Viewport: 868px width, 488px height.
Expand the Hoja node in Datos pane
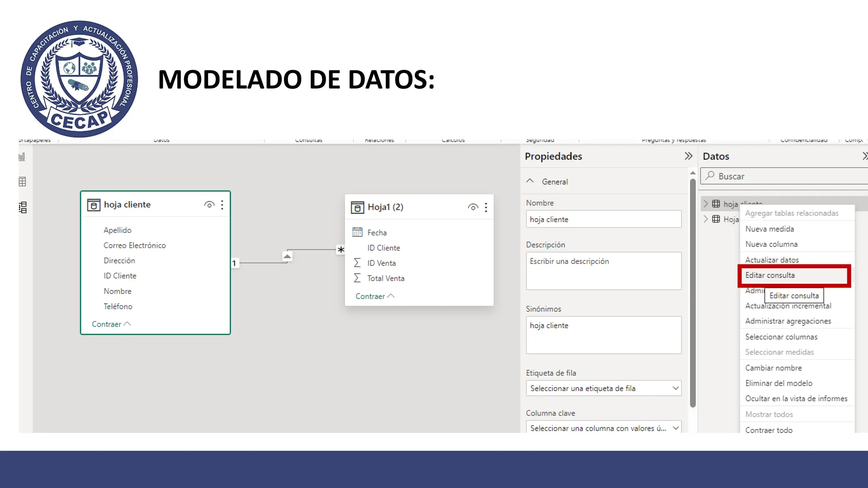[x=706, y=219]
